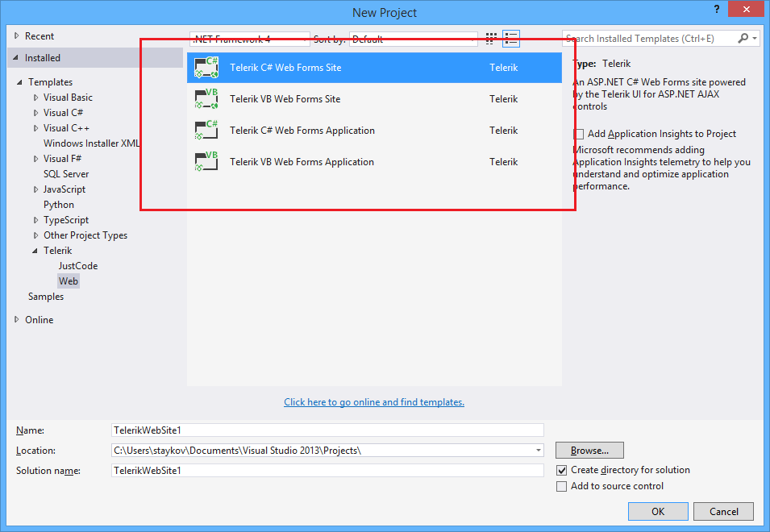Select Windows Installer XML templates
This screenshot has height=532, width=770.
(92, 143)
